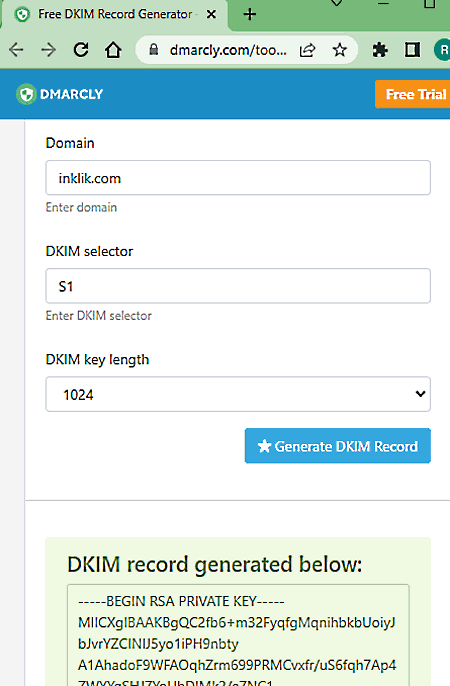Expand the DKIM key length dropdown
Image resolution: width=450 pixels, height=686 pixels.
click(x=238, y=394)
